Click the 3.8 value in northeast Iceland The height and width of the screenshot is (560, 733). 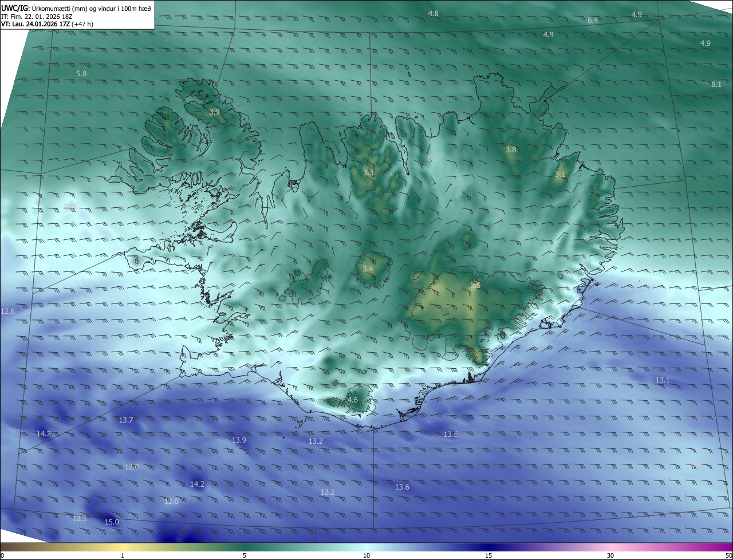coord(511,149)
